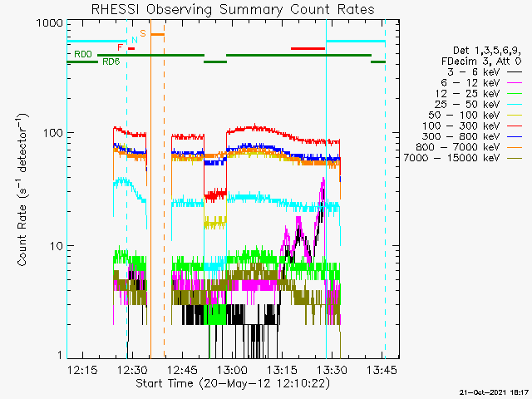Image resolution: width=532 pixels, height=399 pixels.
Task: Click the cyan line swatch for 25 - 50 keV
Action: (515, 105)
